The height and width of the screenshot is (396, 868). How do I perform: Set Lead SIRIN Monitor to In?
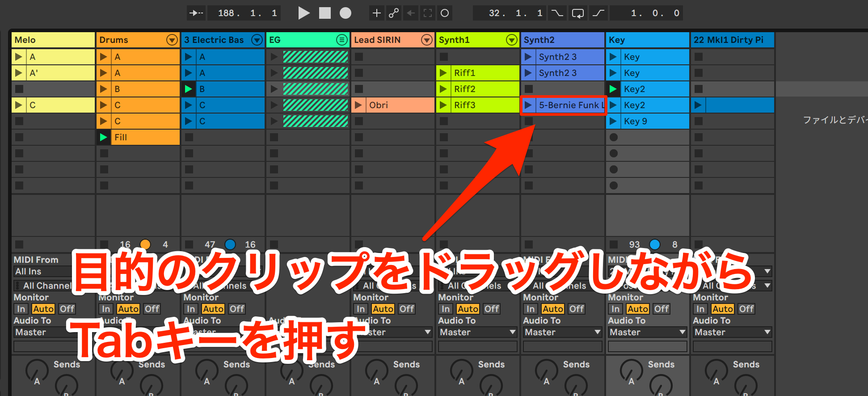[x=361, y=309]
